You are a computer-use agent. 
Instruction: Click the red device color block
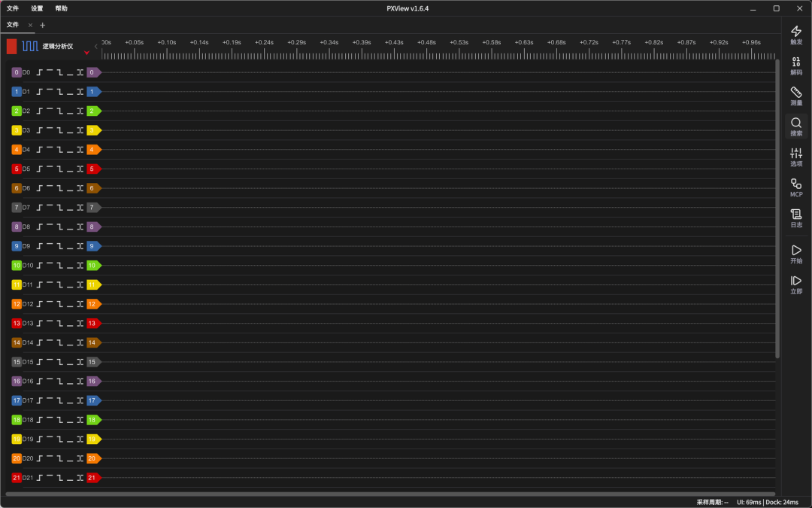coord(11,46)
